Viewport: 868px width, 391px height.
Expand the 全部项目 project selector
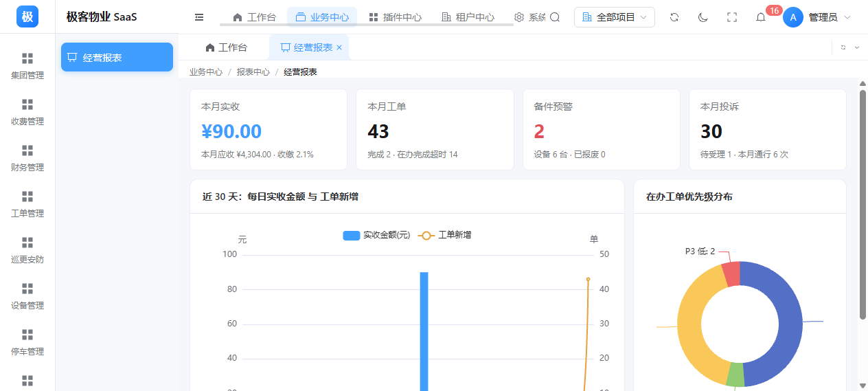click(x=615, y=17)
